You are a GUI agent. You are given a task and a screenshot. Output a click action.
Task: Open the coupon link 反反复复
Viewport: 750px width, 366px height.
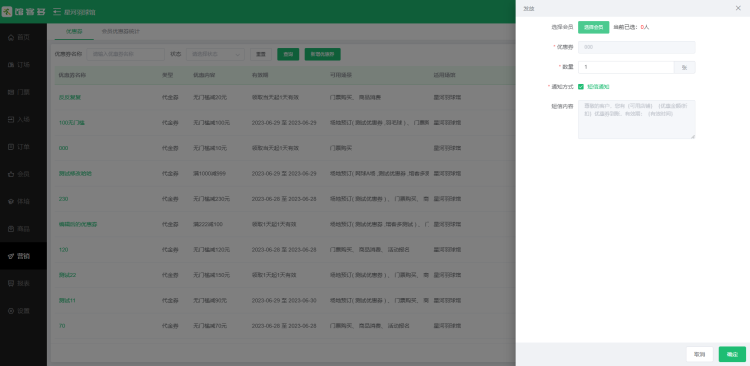point(70,97)
